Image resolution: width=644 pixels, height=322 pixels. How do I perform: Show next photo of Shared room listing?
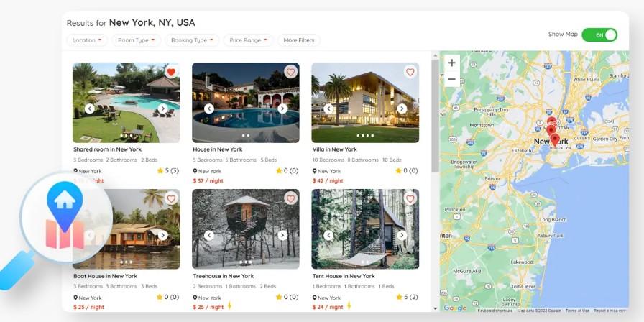pyautogui.click(x=163, y=109)
